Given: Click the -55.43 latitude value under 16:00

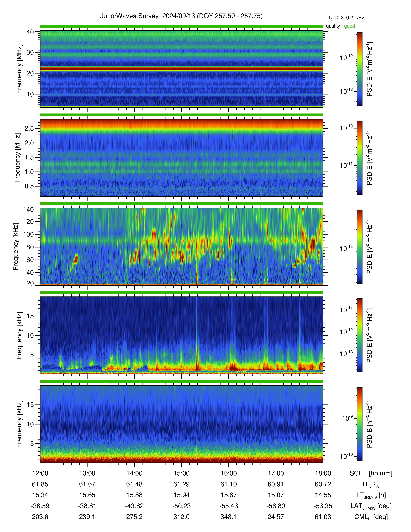Looking at the screenshot, I should [229, 506].
